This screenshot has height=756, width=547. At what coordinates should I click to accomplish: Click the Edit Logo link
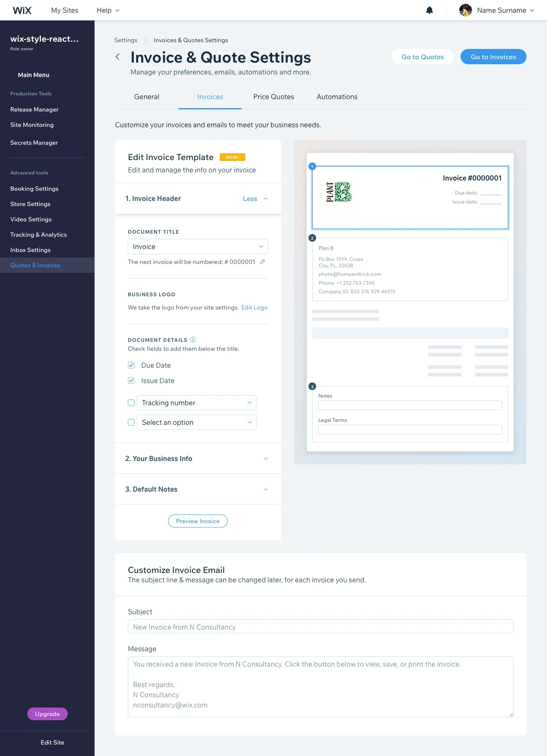point(254,307)
